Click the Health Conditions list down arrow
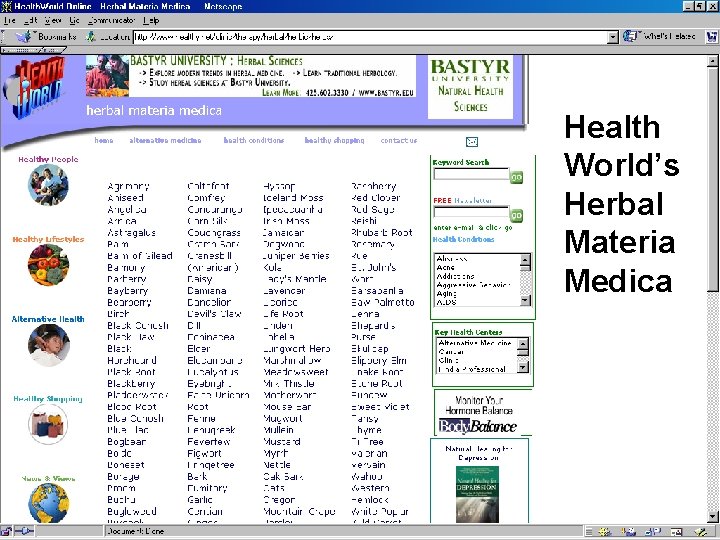720x540 pixels. [525, 301]
